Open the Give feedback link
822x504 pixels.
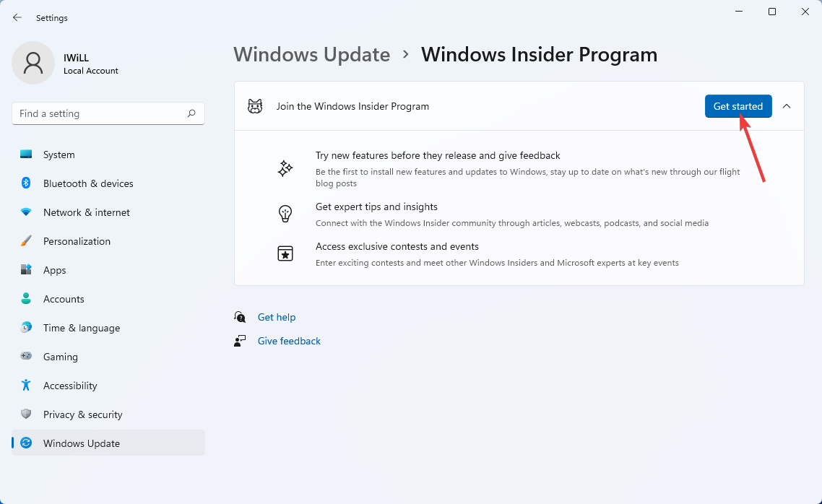coord(289,341)
